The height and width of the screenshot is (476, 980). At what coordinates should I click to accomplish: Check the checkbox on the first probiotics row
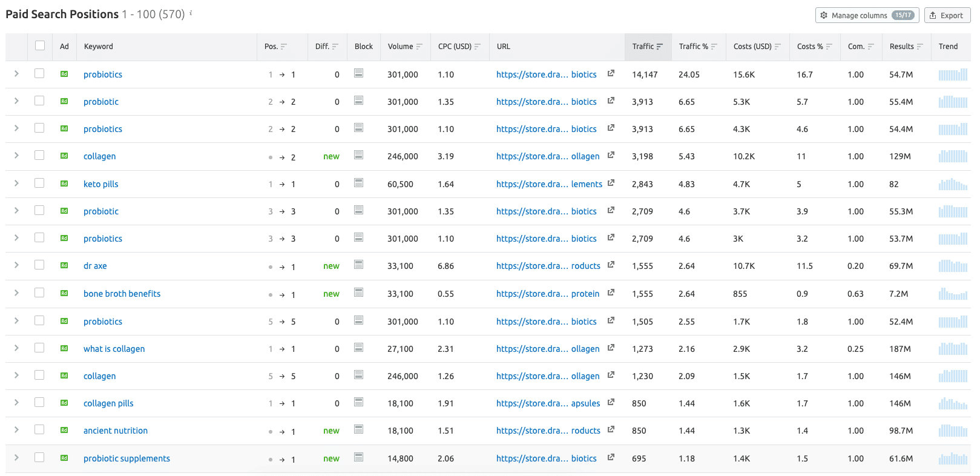39,73
